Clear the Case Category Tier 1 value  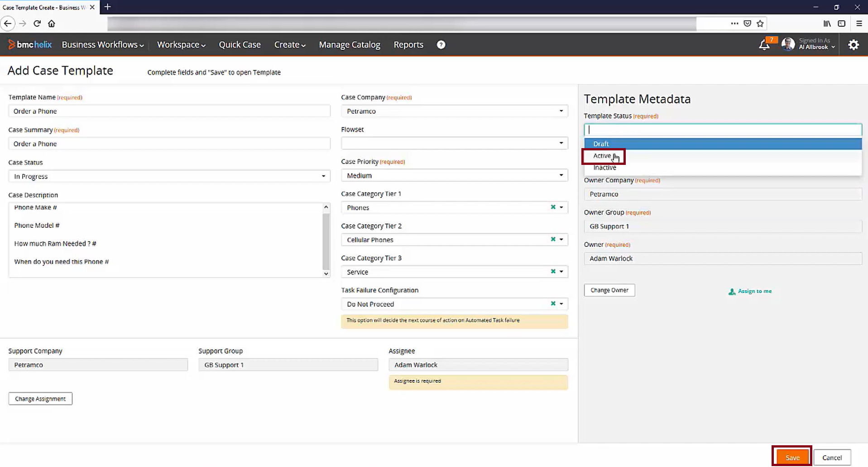point(553,207)
